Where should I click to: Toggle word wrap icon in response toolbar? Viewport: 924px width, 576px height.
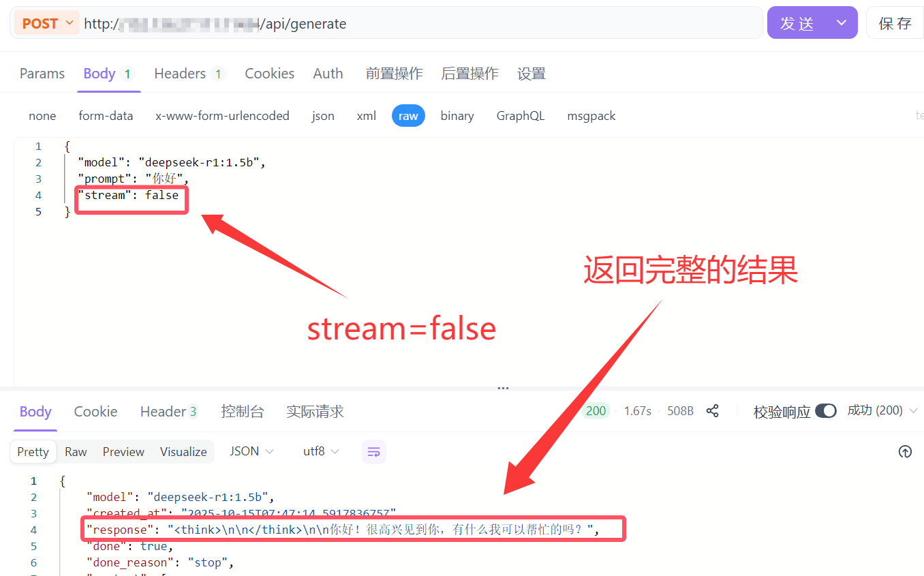(x=373, y=452)
